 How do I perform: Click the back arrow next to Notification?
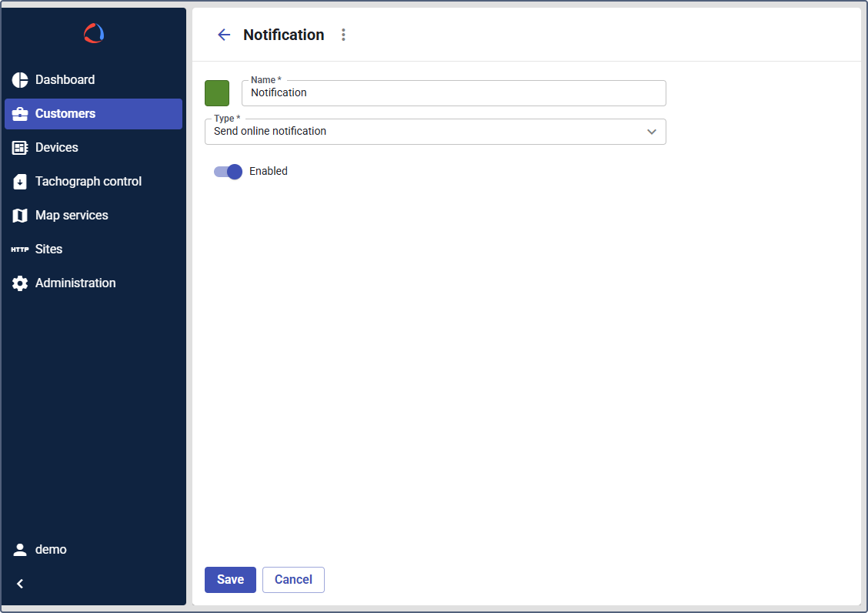(x=224, y=35)
